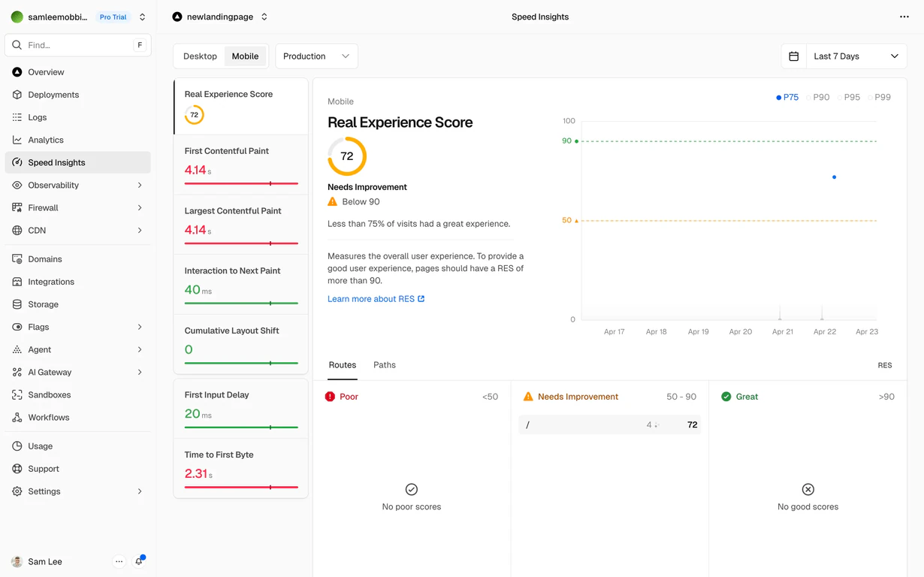This screenshot has width=924, height=577.
Task: Expand the CDN submenu chevron
Action: (x=140, y=230)
